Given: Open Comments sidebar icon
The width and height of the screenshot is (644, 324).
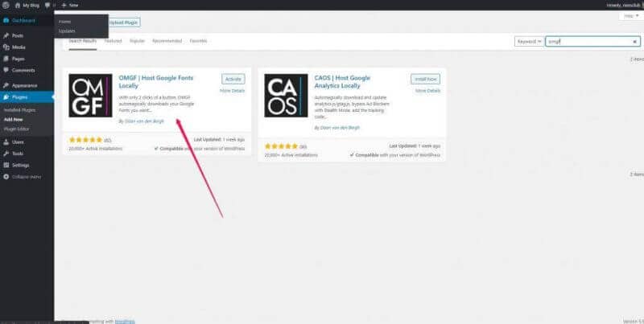Looking at the screenshot, I should tap(6, 70).
